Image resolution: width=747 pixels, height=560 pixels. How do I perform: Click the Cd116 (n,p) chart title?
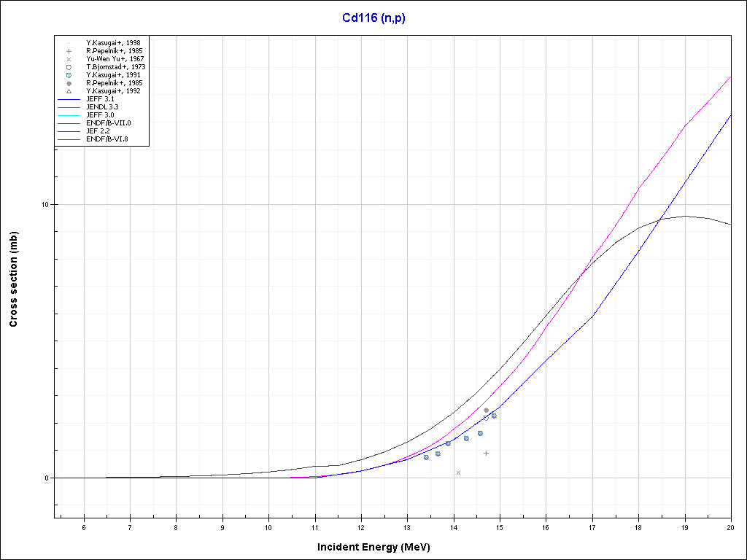coord(373,18)
